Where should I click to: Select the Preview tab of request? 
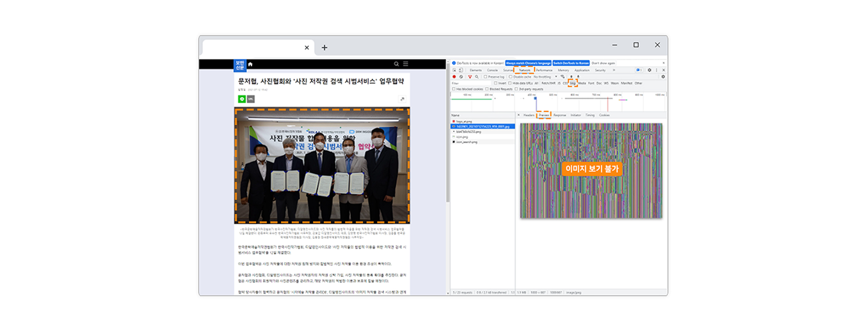[x=544, y=115]
